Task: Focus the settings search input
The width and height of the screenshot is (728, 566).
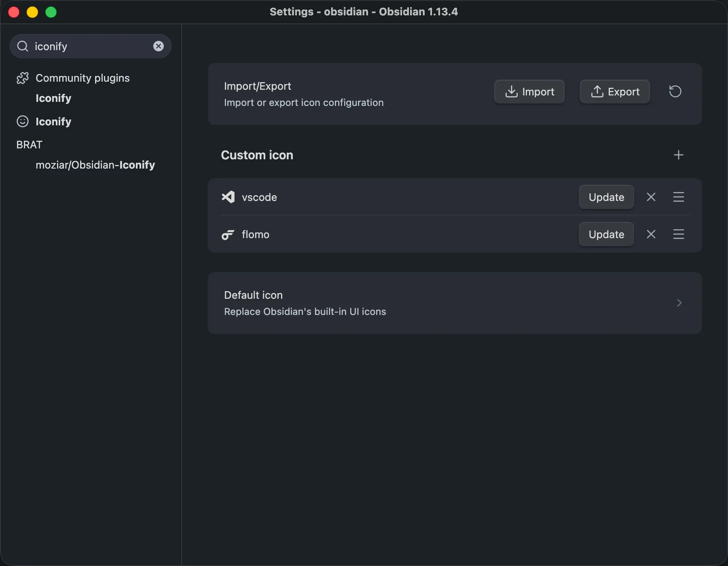Action: 91,46
